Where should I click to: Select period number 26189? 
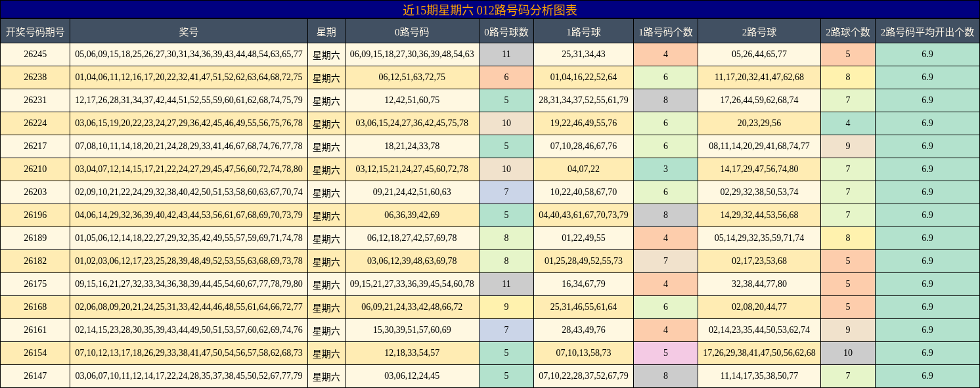coord(35,238)
